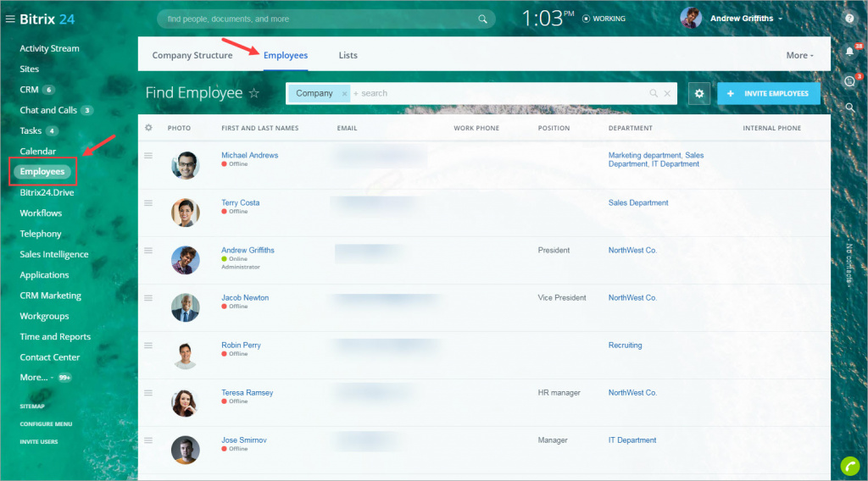868x481 pixels.
Task: Click INVITE EMPLOYEES button
Action: click(x=769, y=93)
